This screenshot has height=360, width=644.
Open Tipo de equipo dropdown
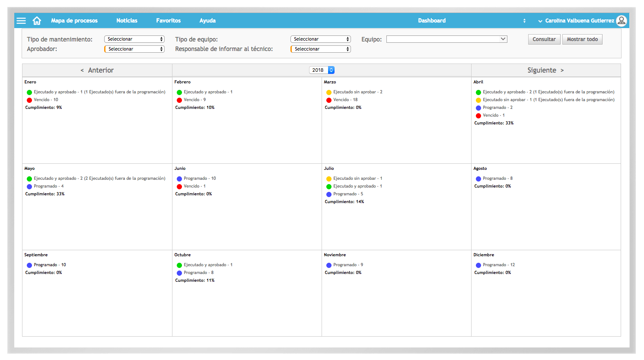click(321, 39)
